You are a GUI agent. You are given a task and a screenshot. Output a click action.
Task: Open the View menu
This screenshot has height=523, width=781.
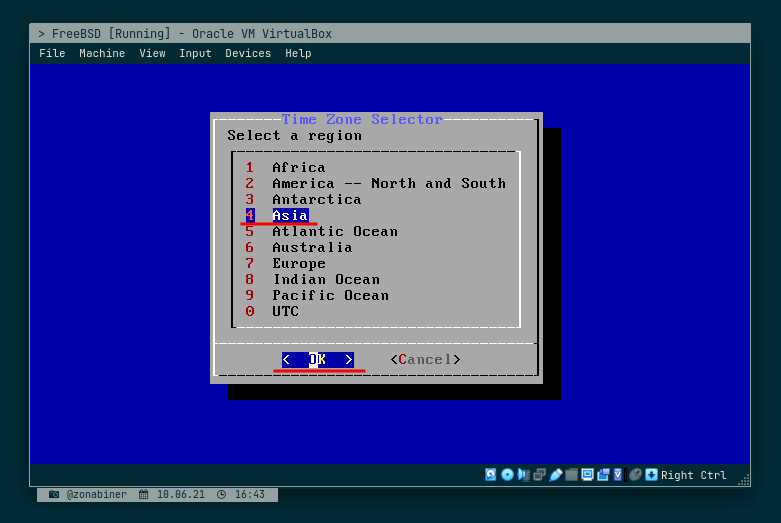(x=152, y=53)
